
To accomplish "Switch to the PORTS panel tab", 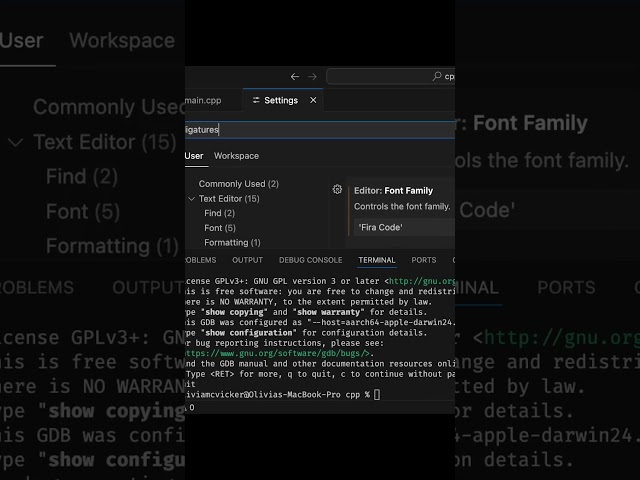I will (423, 260).
